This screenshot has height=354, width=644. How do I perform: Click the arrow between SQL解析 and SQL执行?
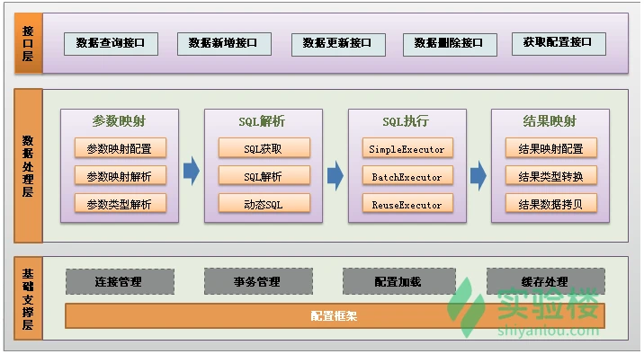(335, 175)
